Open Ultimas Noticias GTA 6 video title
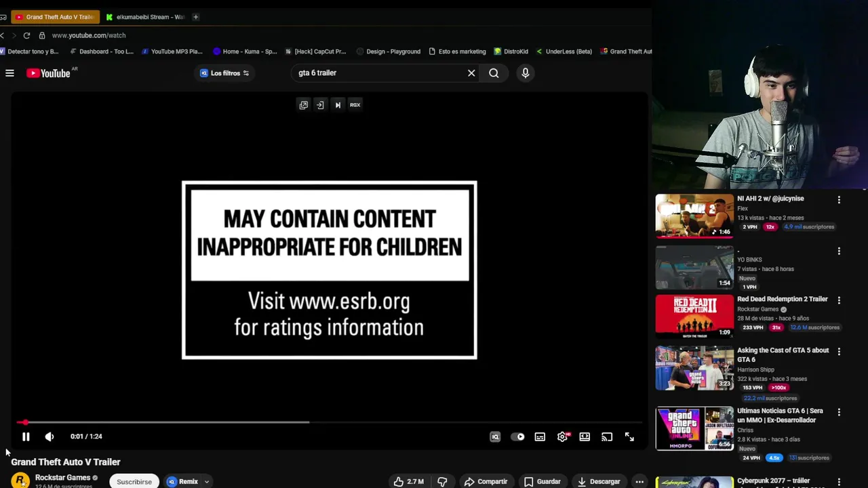The height and width of the screenshot is (488, 868). pos(780,415)
